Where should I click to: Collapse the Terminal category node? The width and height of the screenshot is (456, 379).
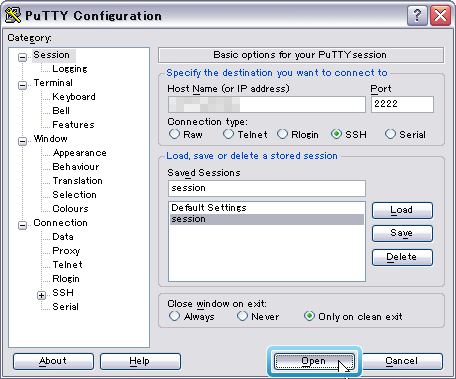pos(22,85)
